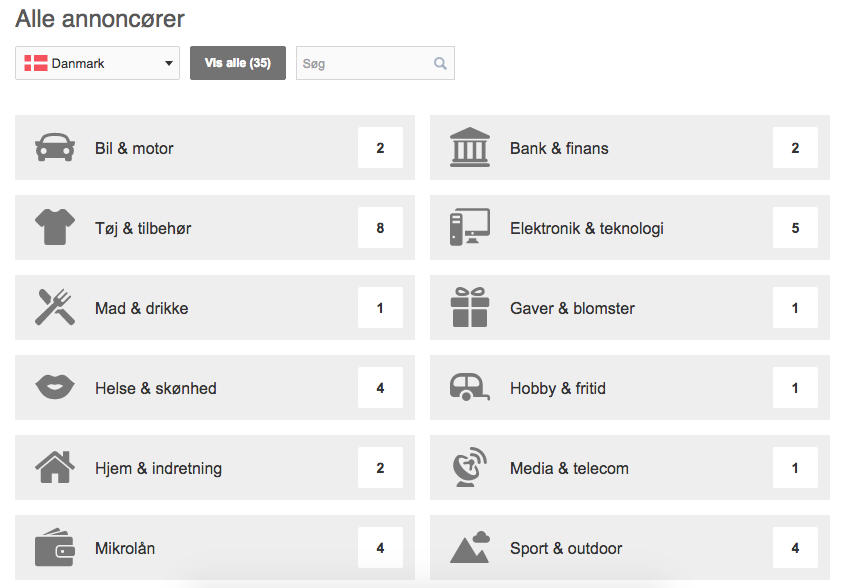This screenshot has width=843, height=588.
Task: Click the bank building icon
Action: 470,147
